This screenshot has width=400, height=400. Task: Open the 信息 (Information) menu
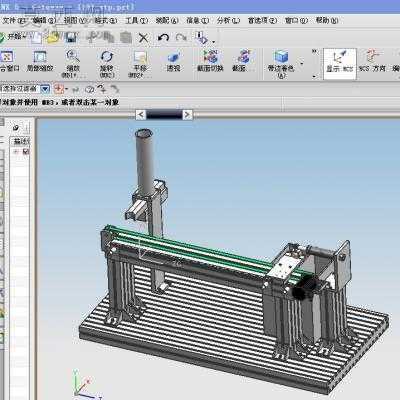pyautogui.click(x=198, y=21)
